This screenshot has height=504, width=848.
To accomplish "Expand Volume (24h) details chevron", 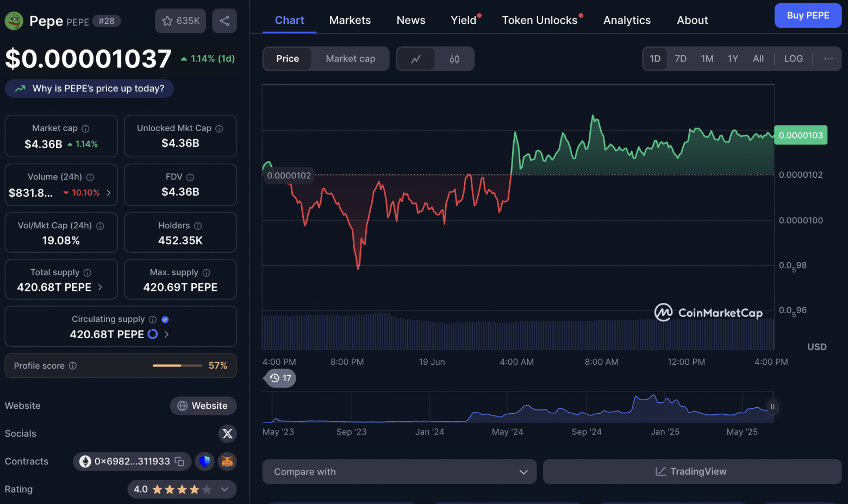I will (109, 193).
